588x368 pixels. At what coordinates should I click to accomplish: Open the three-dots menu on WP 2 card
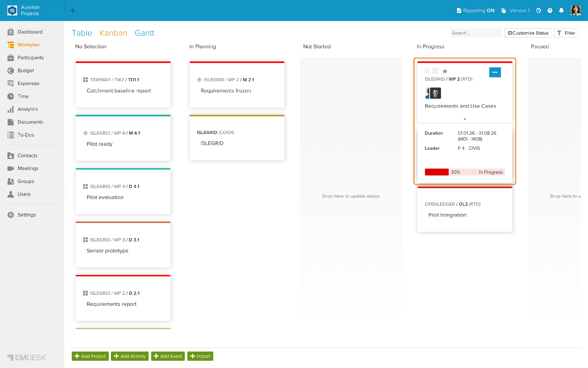tap(495, 72)
